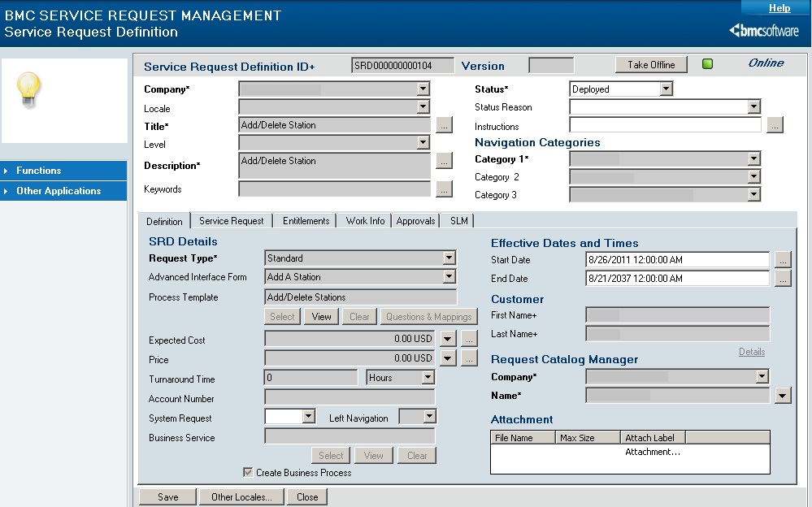The width and height of the screenshot is (812, 507).
Task: Open the Start Date calendar picker
Action: click(783, 260)
